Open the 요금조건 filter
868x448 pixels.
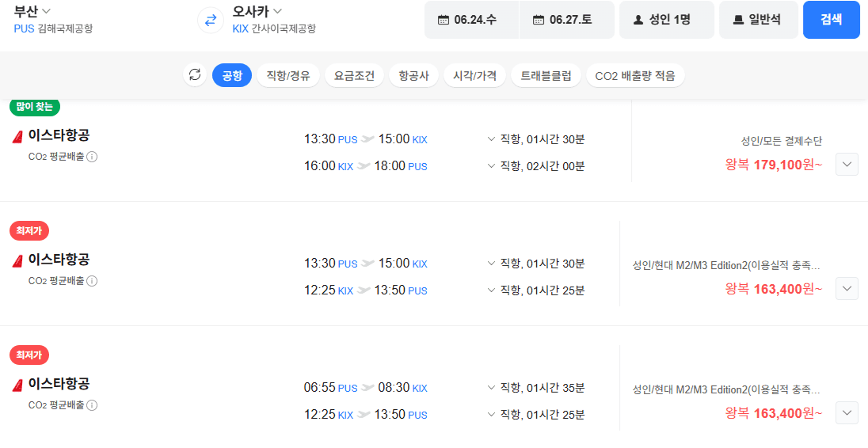[x=354, y=75]
